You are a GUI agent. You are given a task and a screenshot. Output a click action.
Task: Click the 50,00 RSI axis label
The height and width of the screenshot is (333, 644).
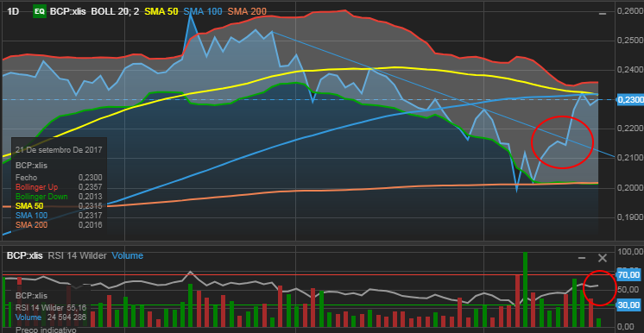click(x=628, y=290)
